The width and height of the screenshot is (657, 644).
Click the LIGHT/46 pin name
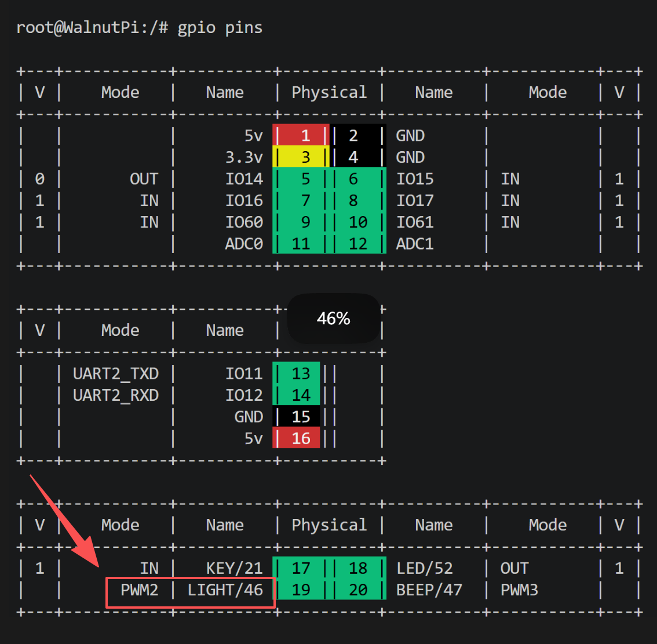(x=225, y=590)
